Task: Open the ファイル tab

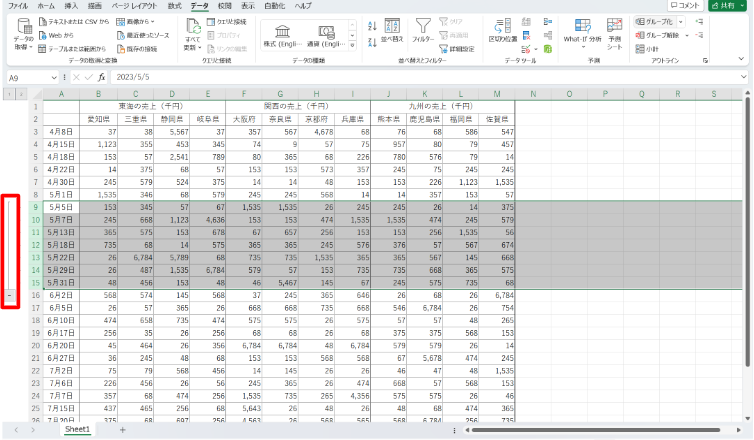Action: [18, 6]
